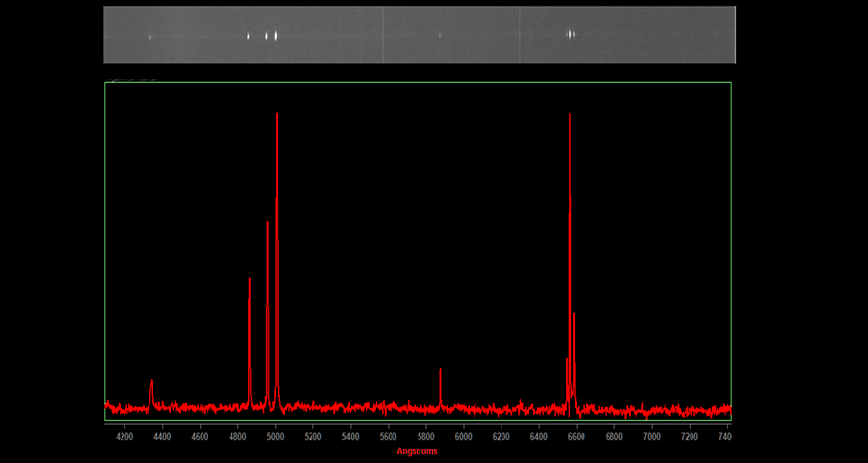
Task: Click the 4600 axis tick label
Action: click(x=200, y=436)
